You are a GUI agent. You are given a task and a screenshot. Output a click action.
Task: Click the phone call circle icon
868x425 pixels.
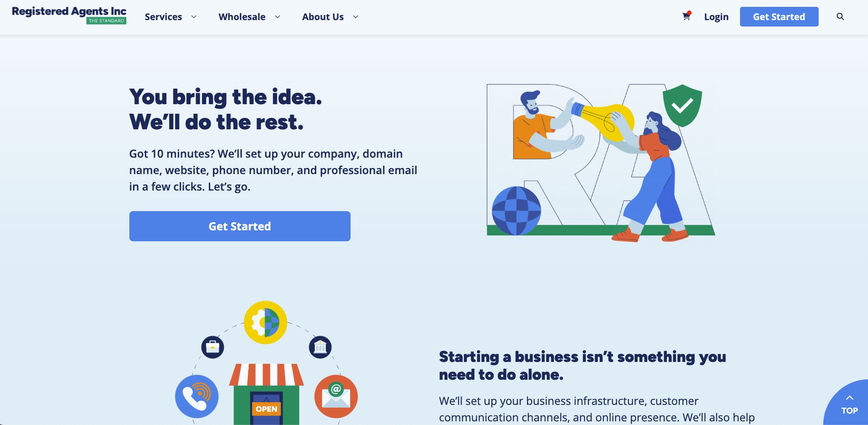coord(197,396)
